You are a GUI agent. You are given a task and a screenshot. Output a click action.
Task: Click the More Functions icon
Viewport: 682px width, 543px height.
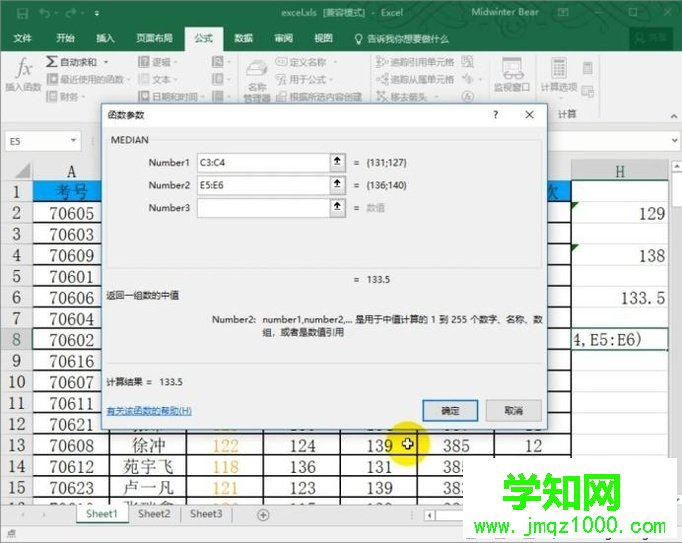(x=217, y=96)
